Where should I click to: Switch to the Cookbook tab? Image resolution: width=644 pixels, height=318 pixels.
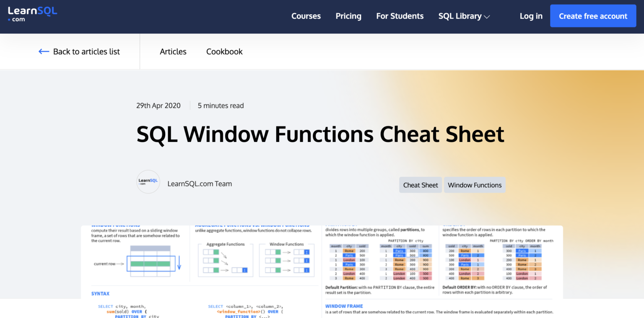[x=224, y=52]
